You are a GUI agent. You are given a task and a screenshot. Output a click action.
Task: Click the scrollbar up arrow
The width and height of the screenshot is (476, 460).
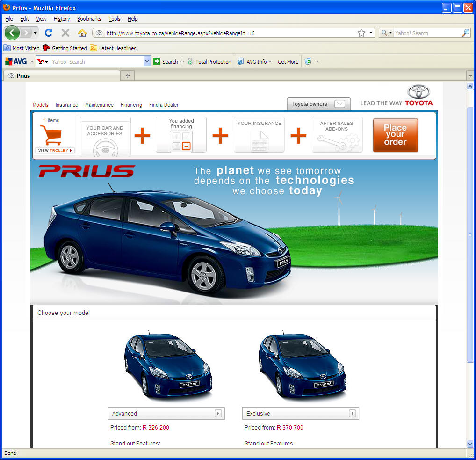(x=470, y=87)
